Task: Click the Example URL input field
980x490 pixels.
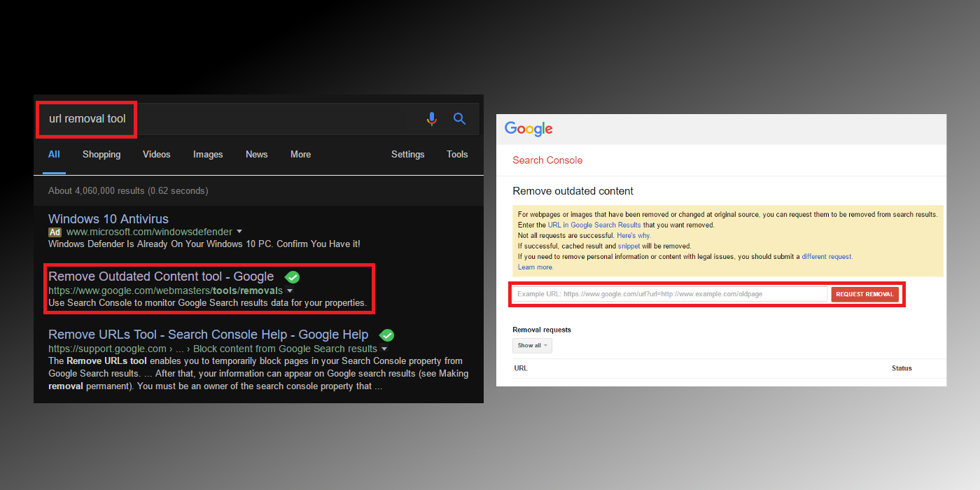Action: (x=669, y=294)
